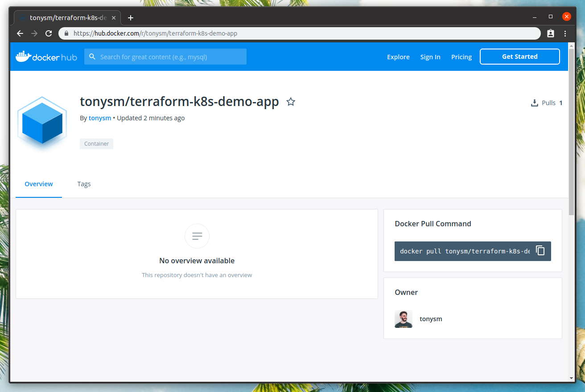The image size is (585, 392).
Task: Click the page vertical scrollbar thumb
Action: 572,132
